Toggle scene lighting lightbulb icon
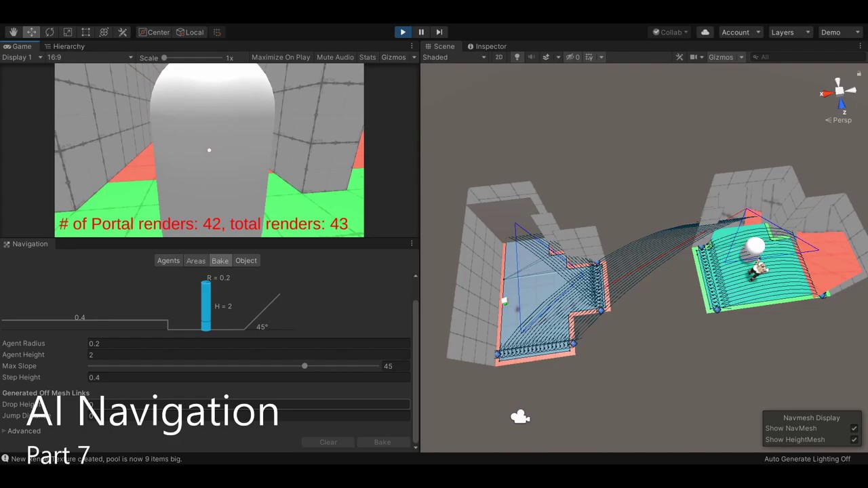This screenshot has width=868, height=488. (517, 57)
